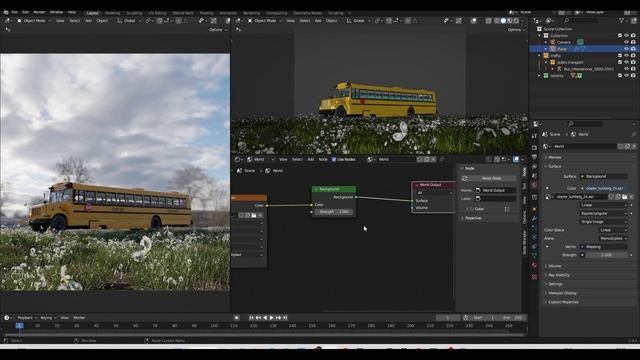Viewport: 640px width, 360px height.
Task: Click the Vector Mapping link button
Action: (x=604, y=247)
